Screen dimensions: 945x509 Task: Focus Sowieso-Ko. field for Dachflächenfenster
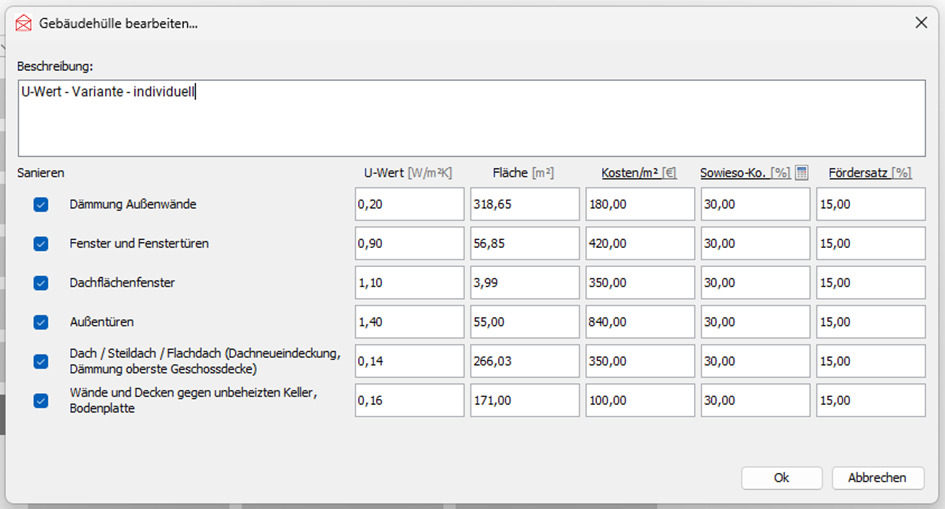755,283
